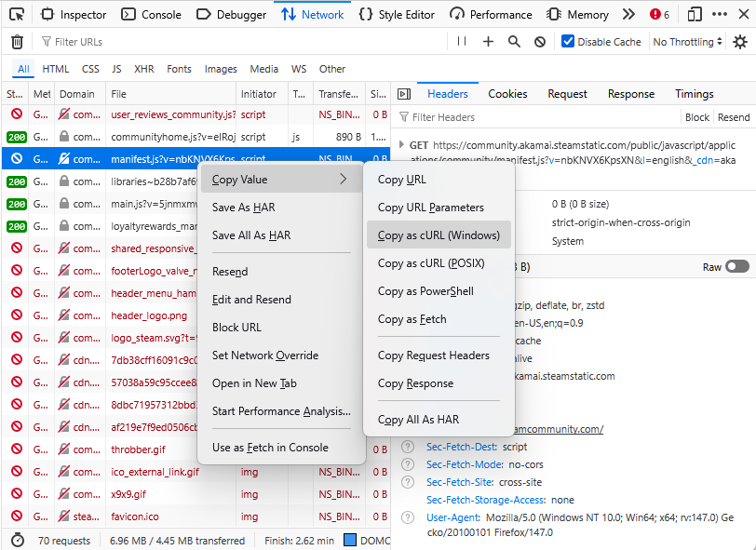
Task: Click the Resend button in headers panel
Action: tap(734, 117)
